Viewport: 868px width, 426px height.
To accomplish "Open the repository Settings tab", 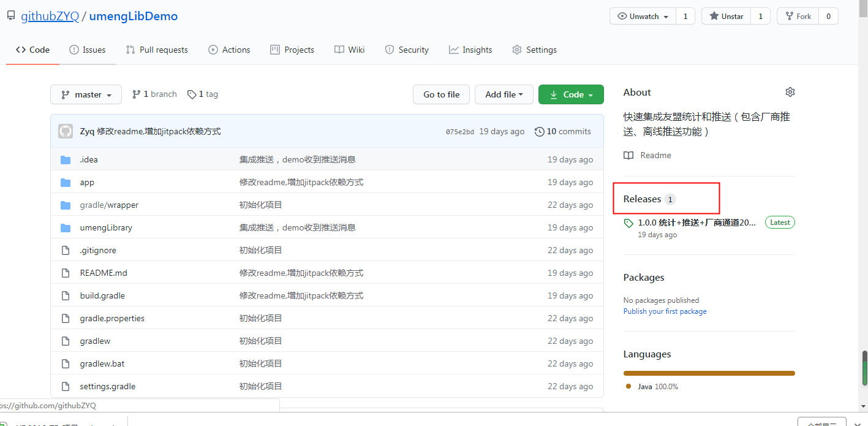I will [535, 50].
